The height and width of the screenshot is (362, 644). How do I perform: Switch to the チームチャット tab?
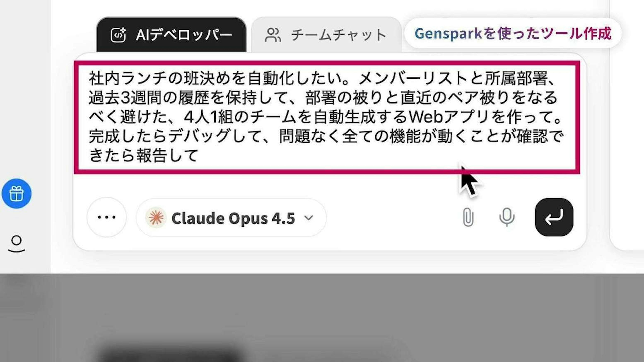pyautogui.click(x=326, y=35)
